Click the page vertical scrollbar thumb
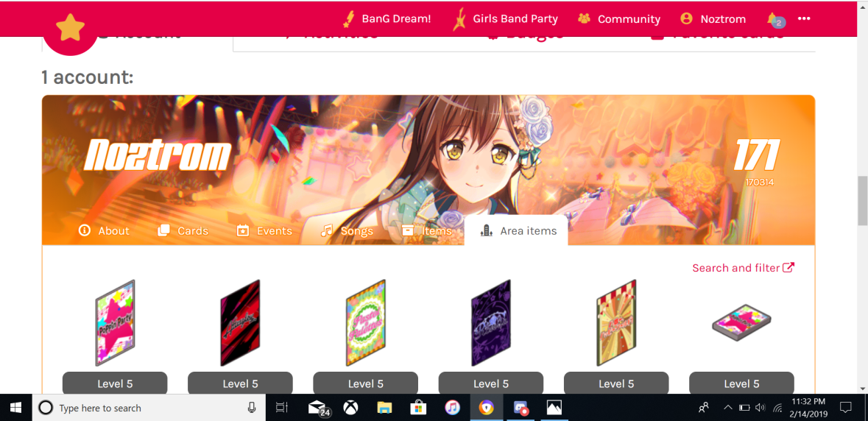Image resolution: width=868 pixels, height=421 pixels. click(x=862, y=200)
